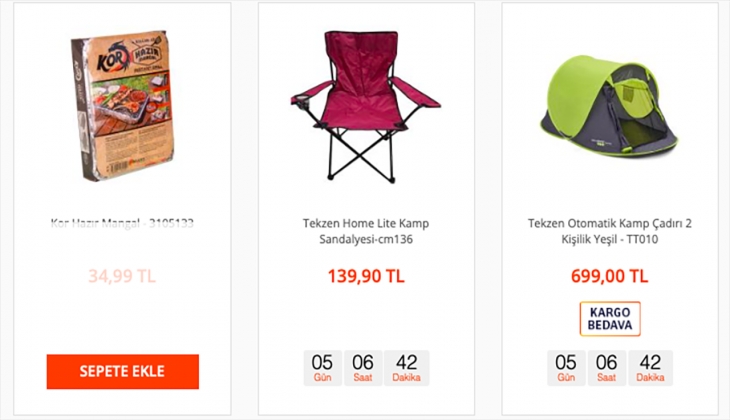Click the SEPETE EKLE button

(x=122, y=371)
